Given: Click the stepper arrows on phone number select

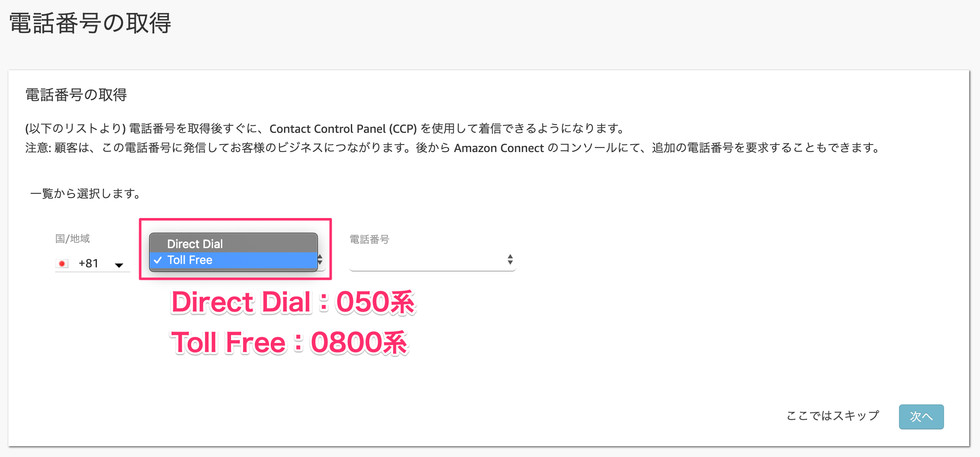Looking at the screenshot, I should (510, 259).
